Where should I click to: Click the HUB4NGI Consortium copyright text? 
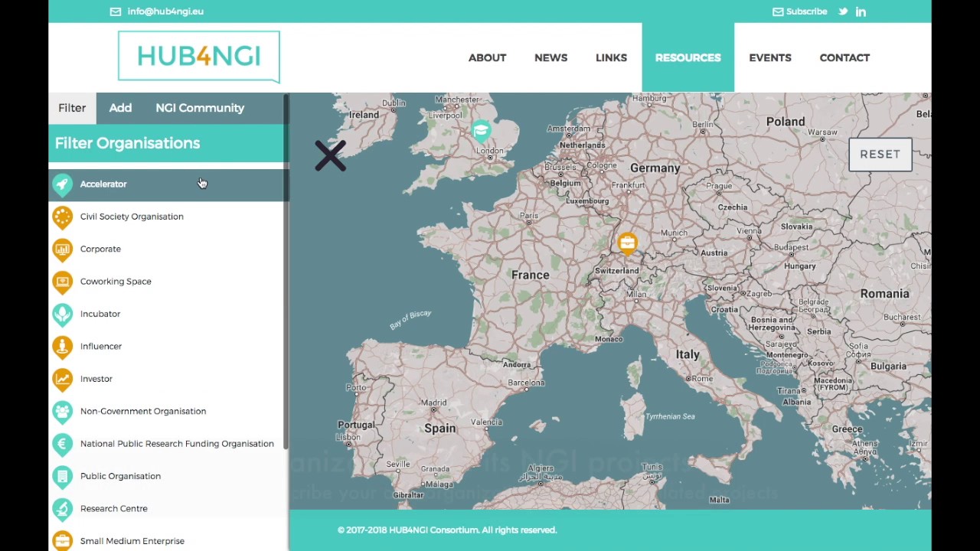(x=447, y=530)
